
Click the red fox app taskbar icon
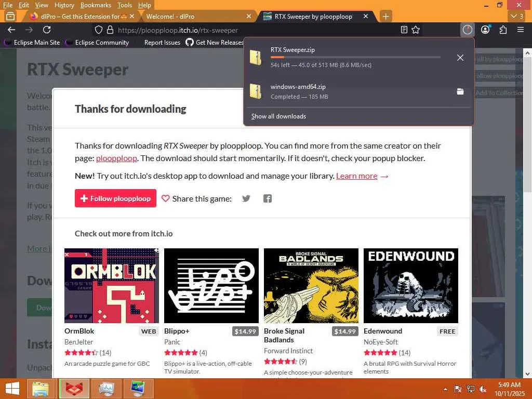74,389
